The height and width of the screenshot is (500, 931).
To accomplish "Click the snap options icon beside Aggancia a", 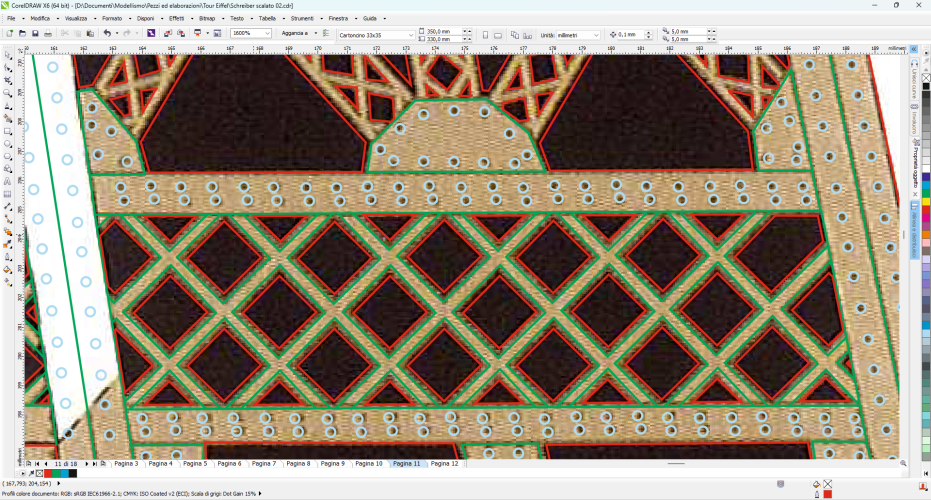I will coord(326,33).
